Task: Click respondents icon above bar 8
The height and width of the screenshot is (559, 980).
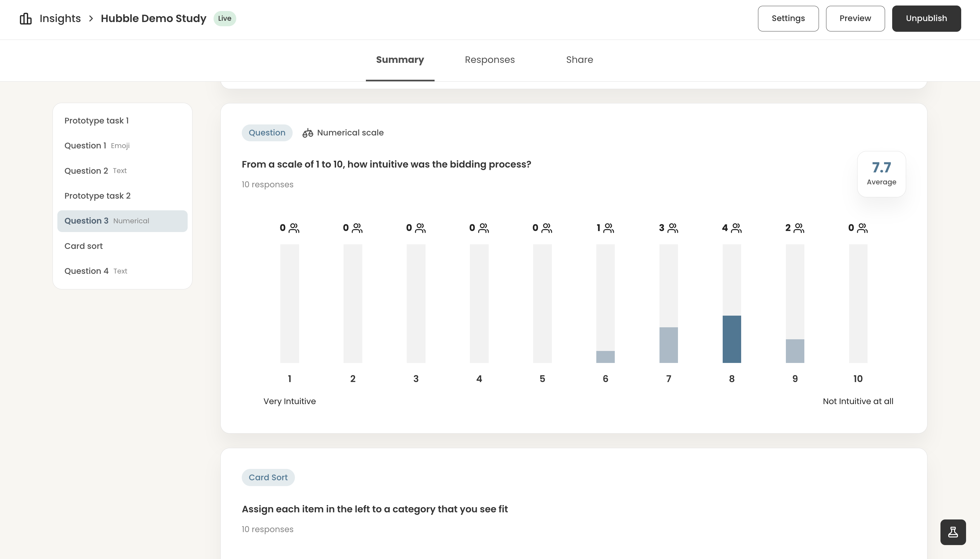Action: pyautogui.click(x=736, y=228)
